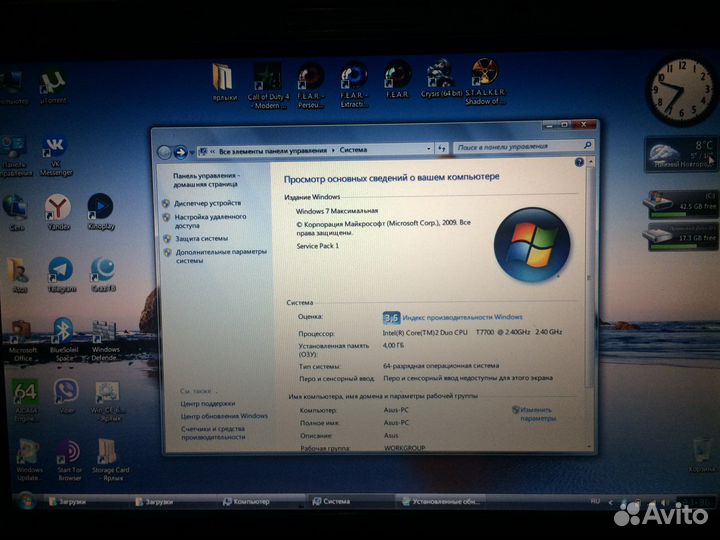The height and width of the screenshot is (540, 720).
Task: Click the analog clock gadget
Action: click(x=681, y=92)
